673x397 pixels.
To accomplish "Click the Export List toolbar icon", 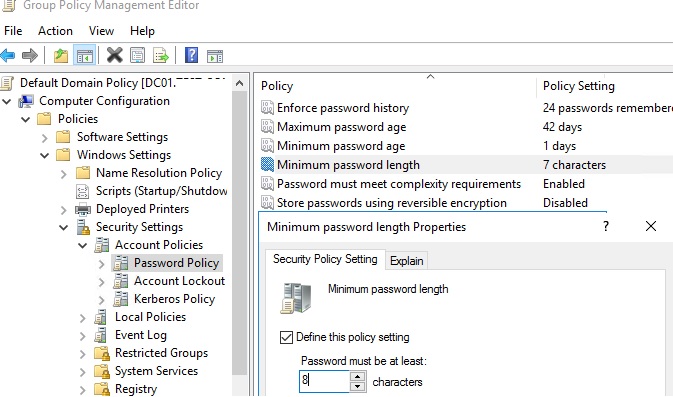I will click(161, 55).
